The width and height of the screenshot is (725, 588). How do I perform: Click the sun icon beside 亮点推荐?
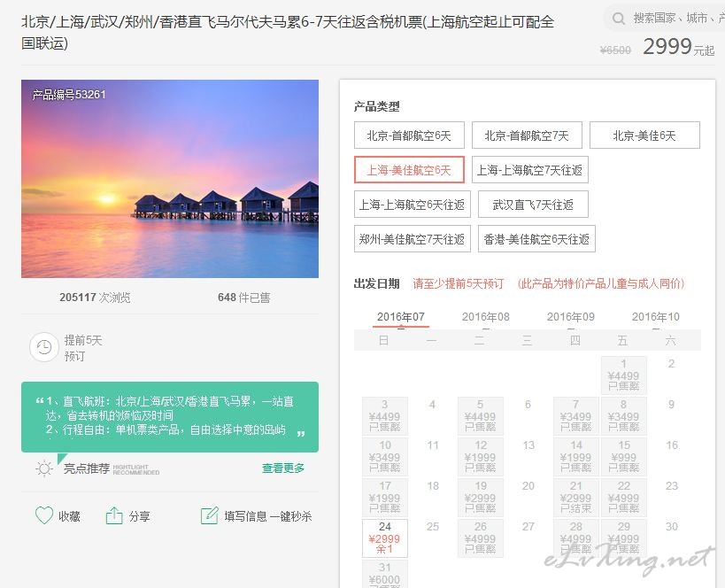(x=44, y=468)
